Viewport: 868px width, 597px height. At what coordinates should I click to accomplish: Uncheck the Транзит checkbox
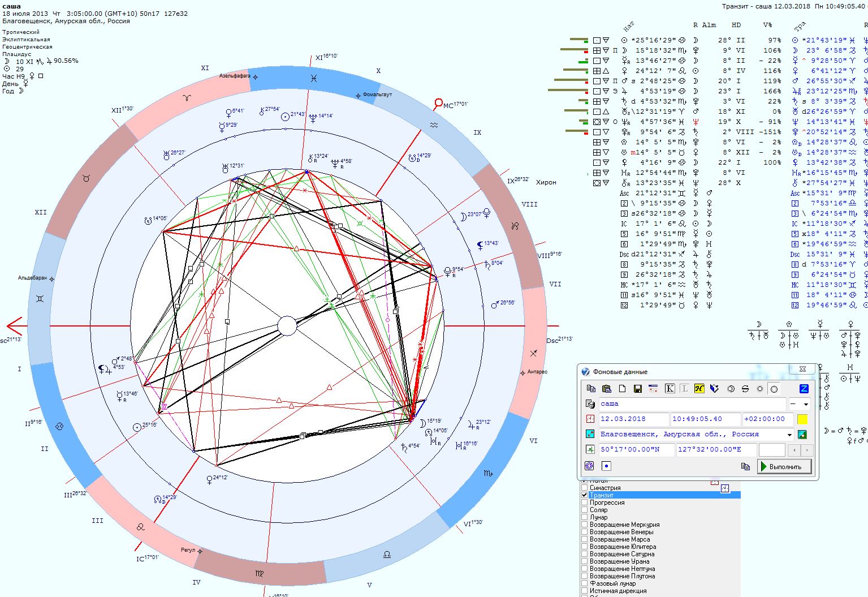tap(585, 495)
